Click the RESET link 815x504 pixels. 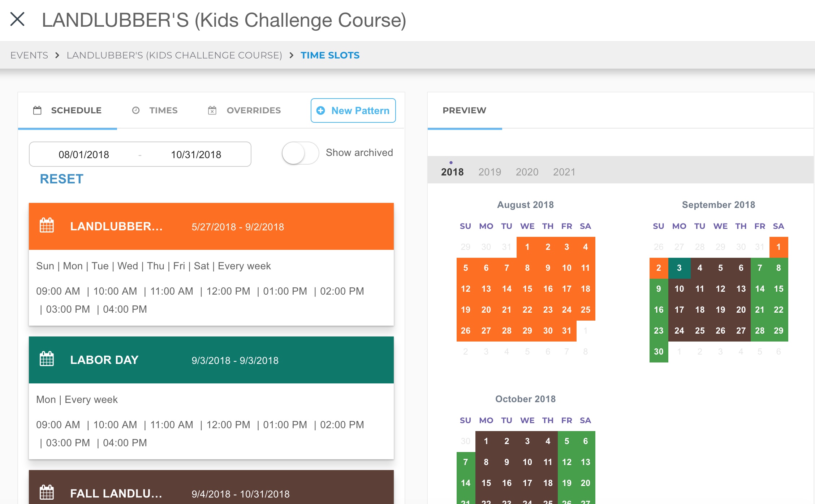tap(62, 179)
